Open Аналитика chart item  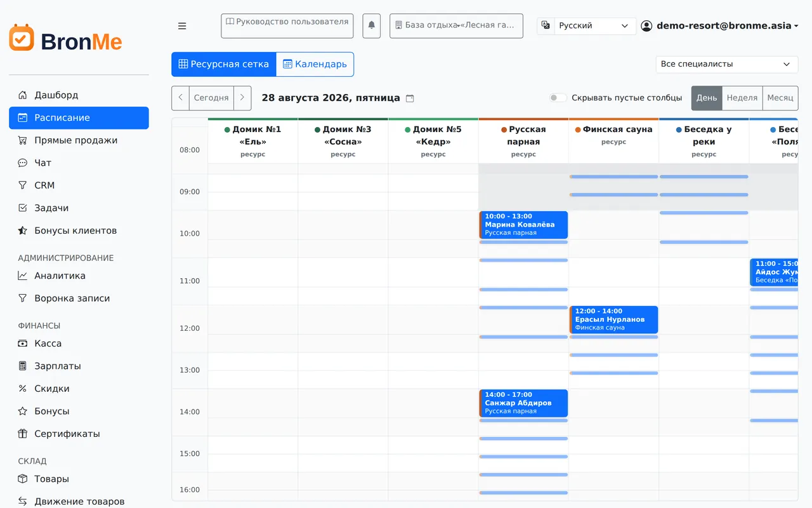[x=79, y=276]
